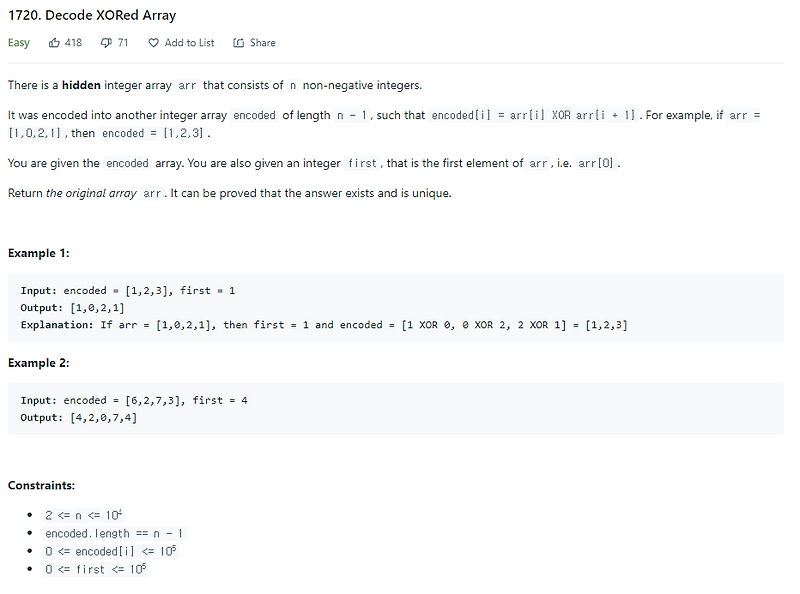Image resolution: width=800 pixels, height=594 pixels.
Task: Downvote the problem with the thumbs-down icon
Action: click(106, 42)
